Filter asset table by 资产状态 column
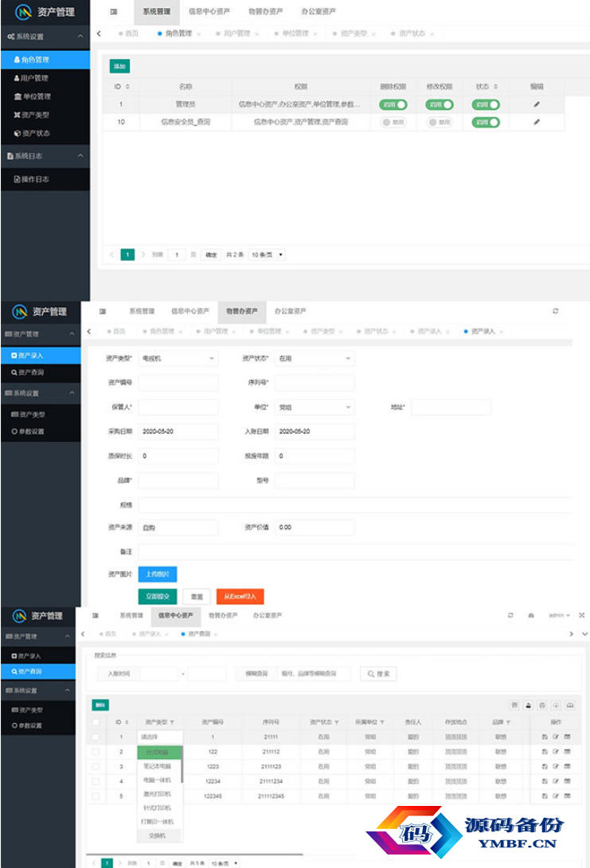 pos(336,722)
